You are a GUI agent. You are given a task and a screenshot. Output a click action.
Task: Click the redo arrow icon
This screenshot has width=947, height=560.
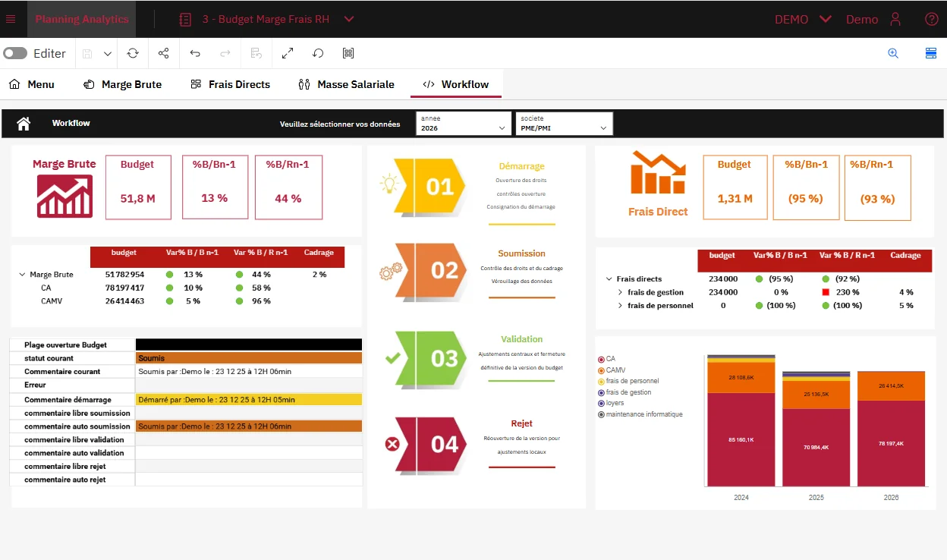click(225, 53)
